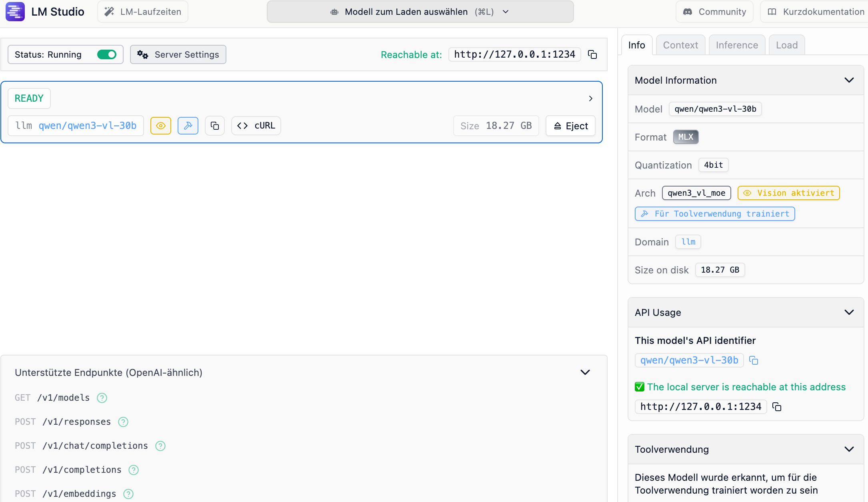Screen dimensions: 868x502
Task: Open the Modell zum Laden auswählen dropdown
Action: (x=420, y=12)
